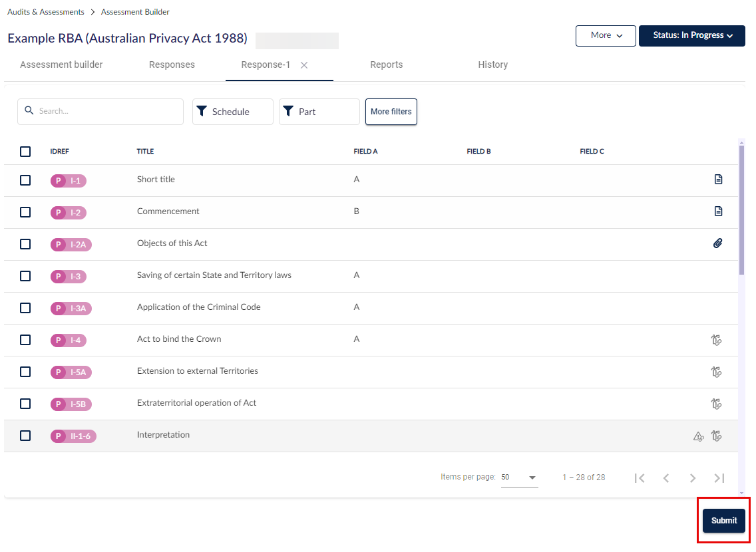The image size is (756, 552).
Task: Click the 'Interpretation' row title
Action: pyautogui.click(x=163, y=435)
